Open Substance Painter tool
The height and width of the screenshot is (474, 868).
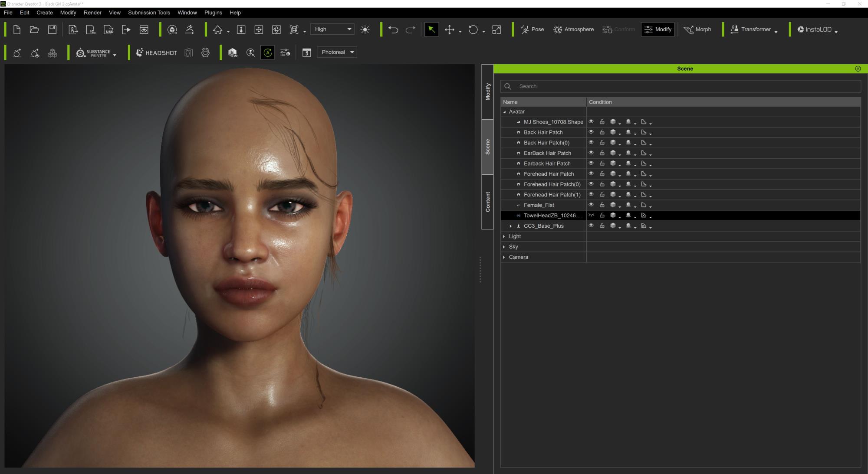pyautogui.click(x=93, y=52)
